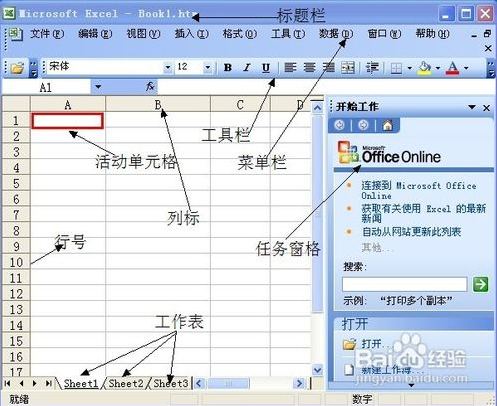Screen dimensions: 497x406
Task: Go to previous sheet navigation arrow
Action: click(21, 383)
